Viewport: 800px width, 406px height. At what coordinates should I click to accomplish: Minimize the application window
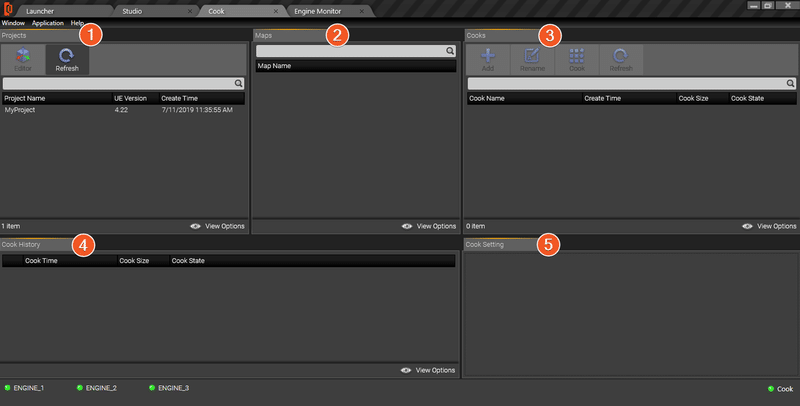click(x=754, y=5)
